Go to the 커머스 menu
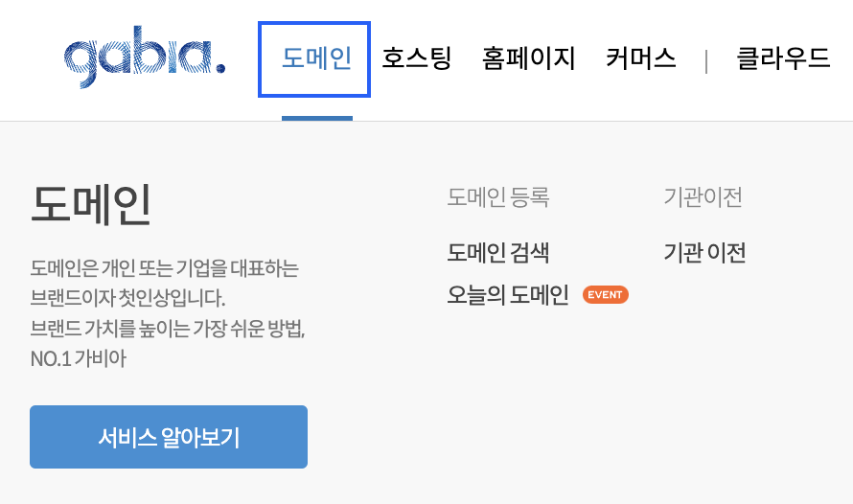 click(x=641, y=58)
